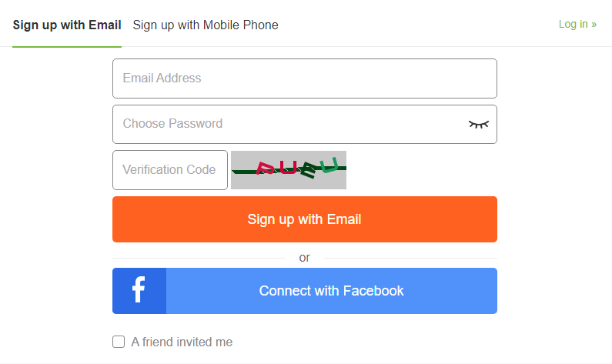Click the "Email Address" placeholder text
This screenshot has height=364, width=612.
click(x=162, y=78)
